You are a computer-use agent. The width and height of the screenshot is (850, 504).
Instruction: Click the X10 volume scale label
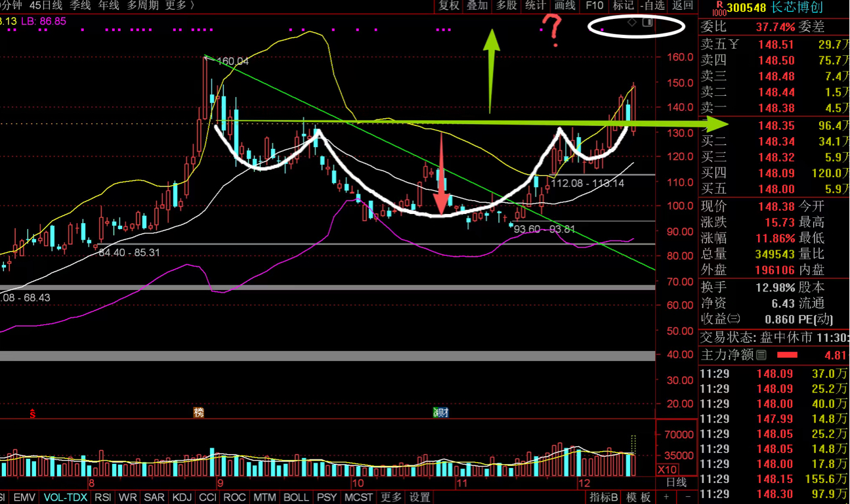(668, 470)
